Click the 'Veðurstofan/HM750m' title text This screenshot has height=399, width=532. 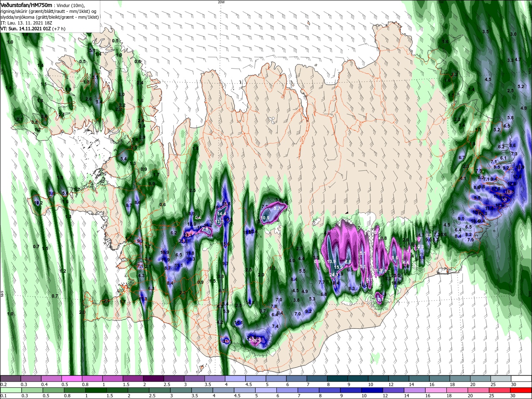pyautogui.click(x=26, y=5)
